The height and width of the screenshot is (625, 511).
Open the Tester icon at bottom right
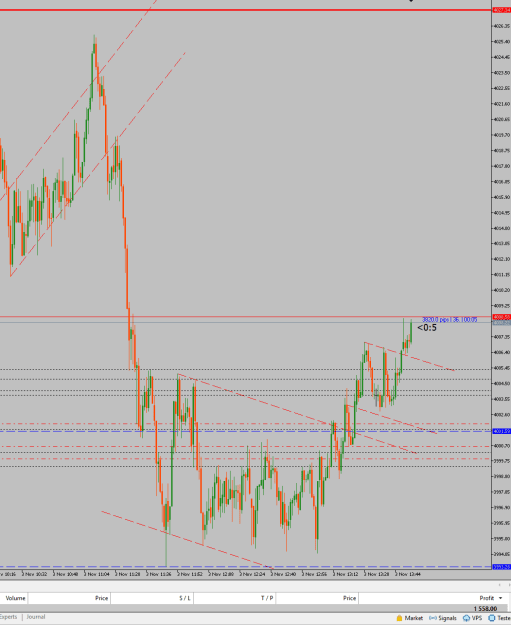click(x=492, y=618)
